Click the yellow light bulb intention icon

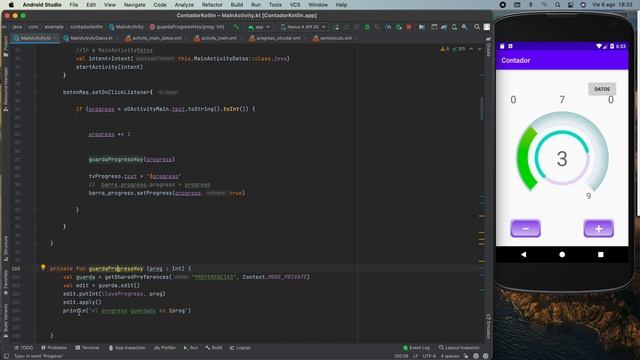click(x=43, y=267)
